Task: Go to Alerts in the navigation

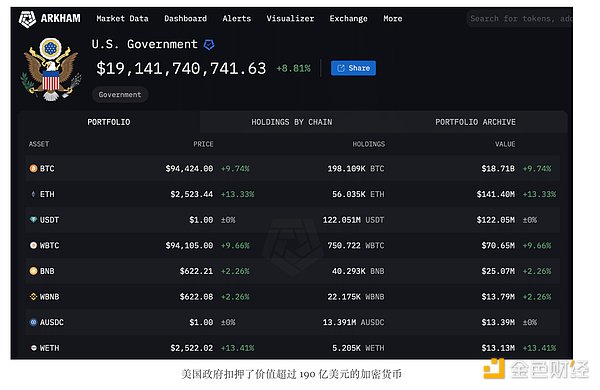Action: [237, 18]
